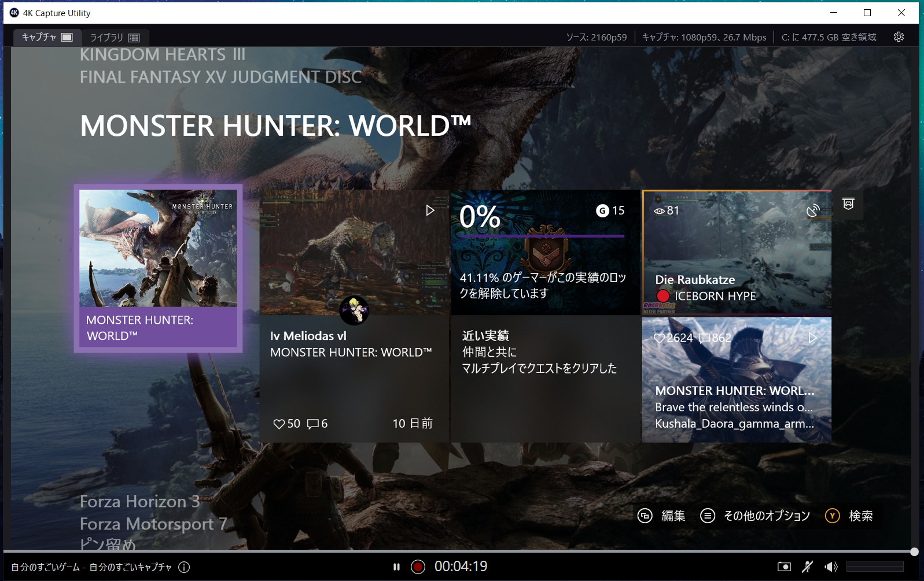The height and width of the screenshot is (581, 924).
Task: Click the 10 日前 timestamp
Action: tap(413, 424)
